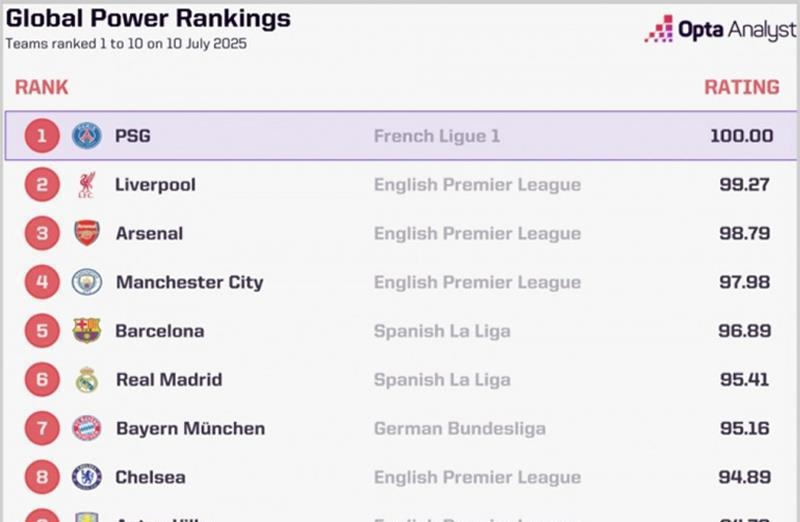This screenshot has height=522, width=800.
Task: Click the Opta Analyst logo
Action: pyautogui.click(x=720, y=29)
